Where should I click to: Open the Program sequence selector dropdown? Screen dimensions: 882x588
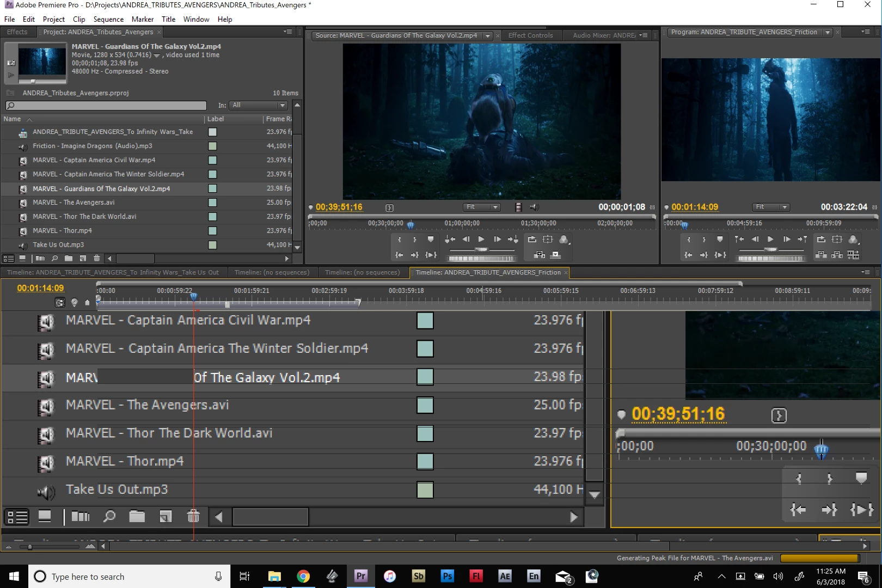point(828,33)
